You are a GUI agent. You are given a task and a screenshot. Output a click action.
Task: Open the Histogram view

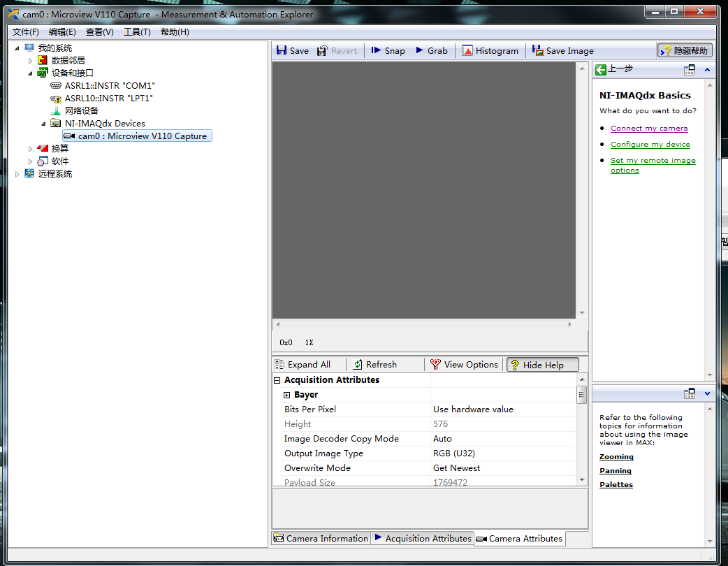490,50
